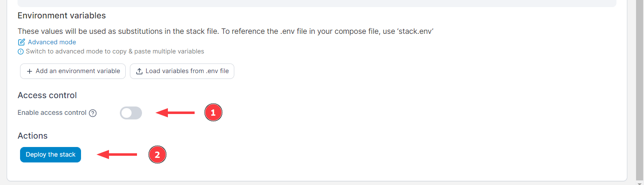The width and height of the screenshot is (644, 185).
Task: Click the Actions section heading
Action: (33, 136)
